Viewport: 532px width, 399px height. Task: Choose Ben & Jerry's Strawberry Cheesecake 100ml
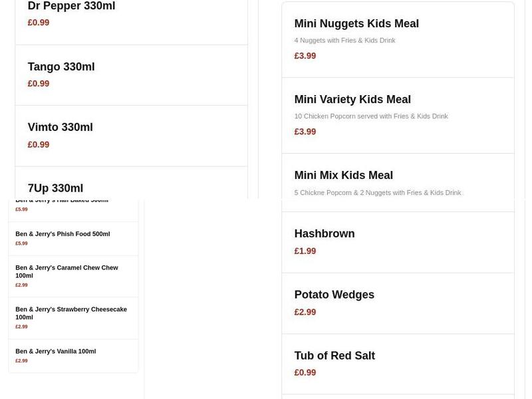pyautogui.click(x=71, y=313)
